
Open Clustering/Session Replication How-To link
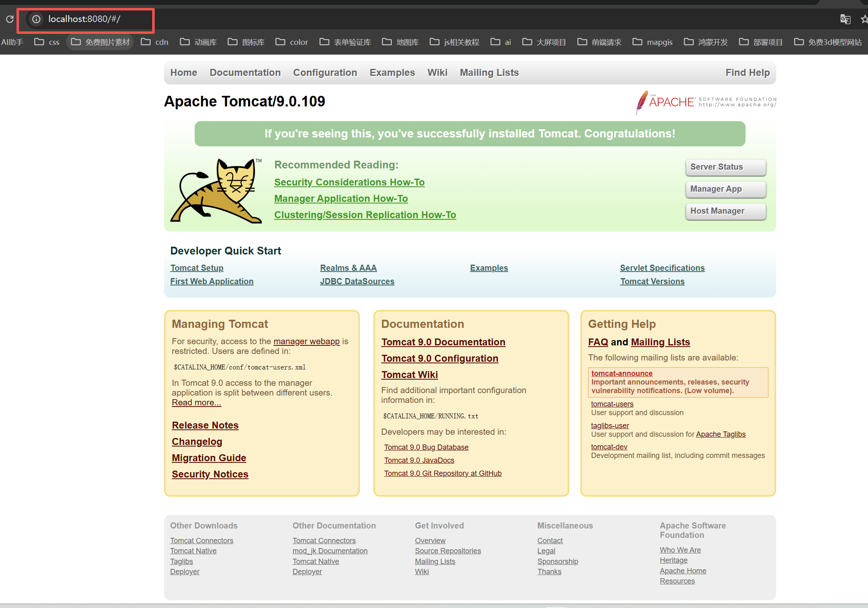coord(365,215)
